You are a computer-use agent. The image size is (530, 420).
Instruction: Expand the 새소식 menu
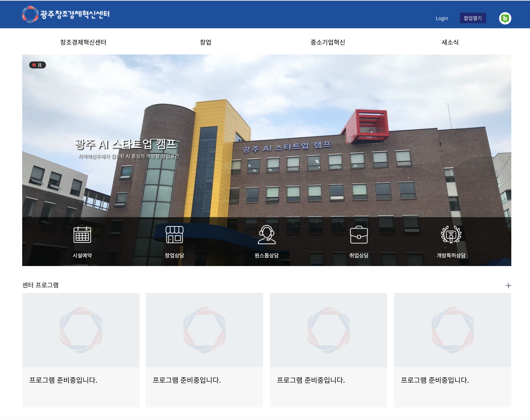450,42
